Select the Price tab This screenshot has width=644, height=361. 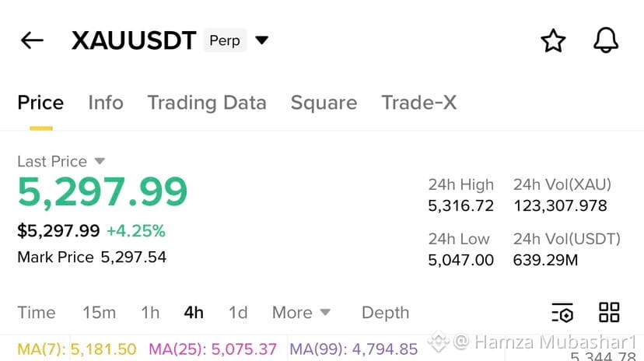click(x=40, y=103)
